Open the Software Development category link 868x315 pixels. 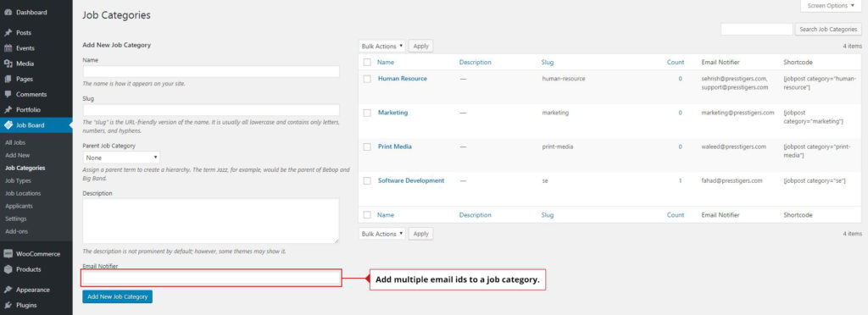click(x=411, y=180)
